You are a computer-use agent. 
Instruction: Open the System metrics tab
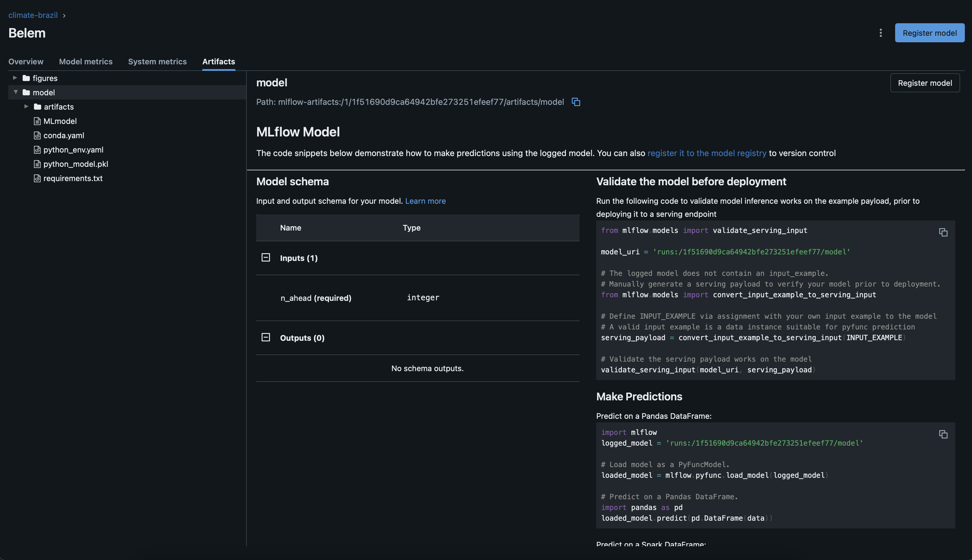157,62
